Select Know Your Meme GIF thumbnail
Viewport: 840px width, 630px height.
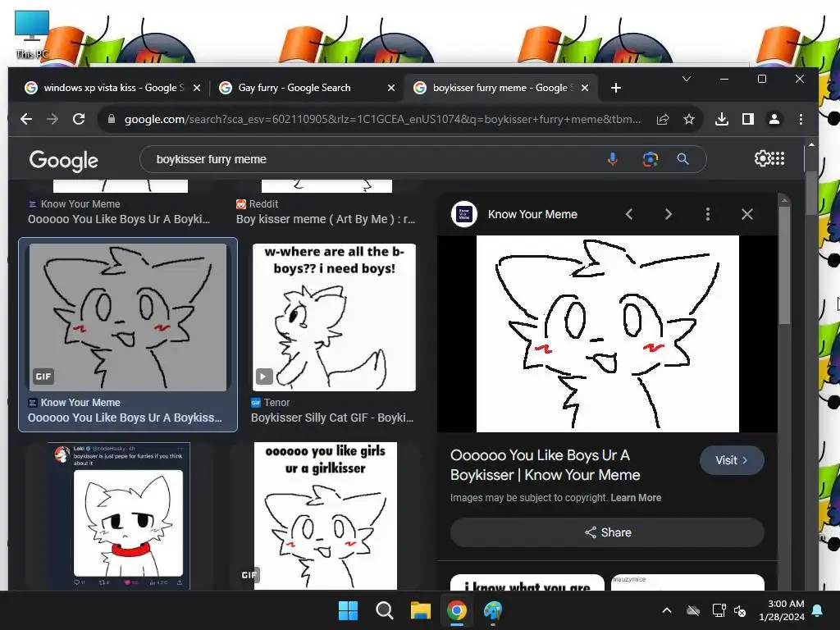coord(128,317)
